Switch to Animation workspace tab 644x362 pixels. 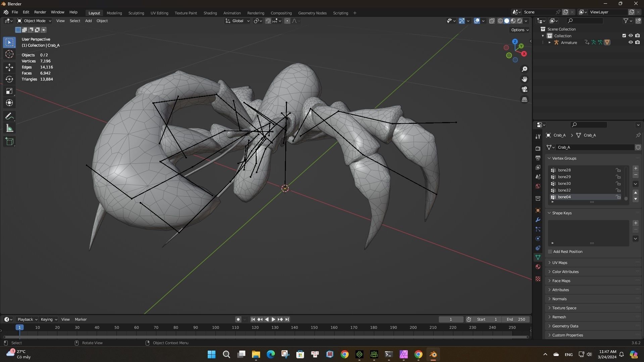click(232, 13)
